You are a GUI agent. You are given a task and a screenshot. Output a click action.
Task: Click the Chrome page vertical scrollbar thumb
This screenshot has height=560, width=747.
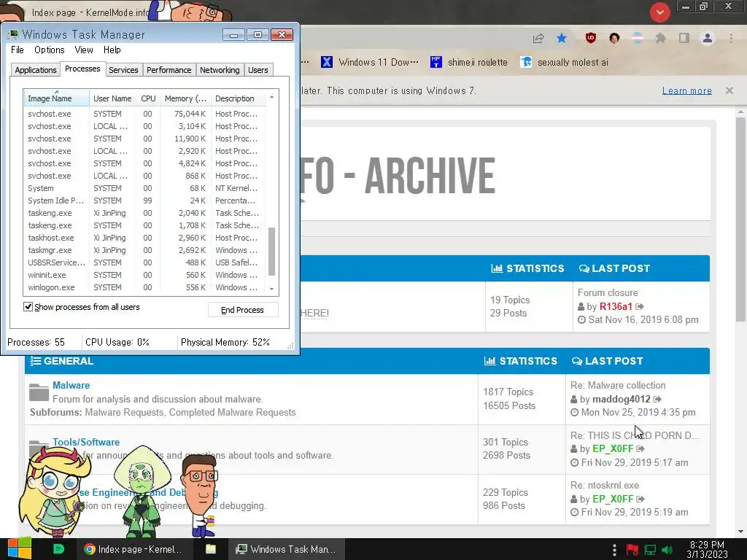740,218
